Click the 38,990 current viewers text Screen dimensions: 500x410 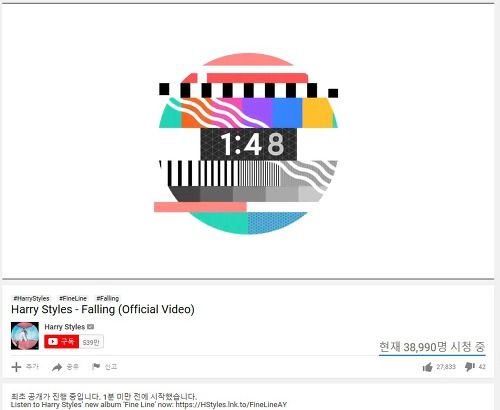point(432,347)
